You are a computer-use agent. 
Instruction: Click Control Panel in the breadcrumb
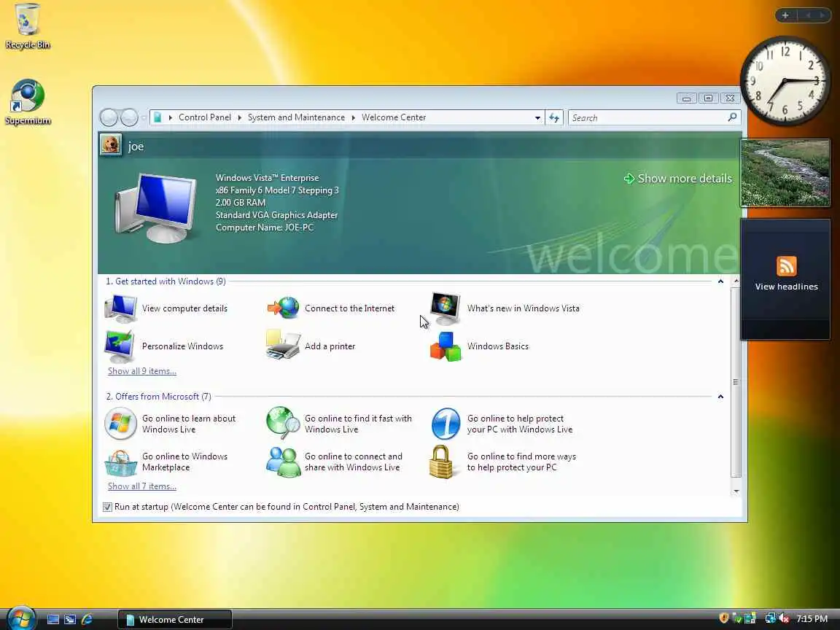(205, 117)
